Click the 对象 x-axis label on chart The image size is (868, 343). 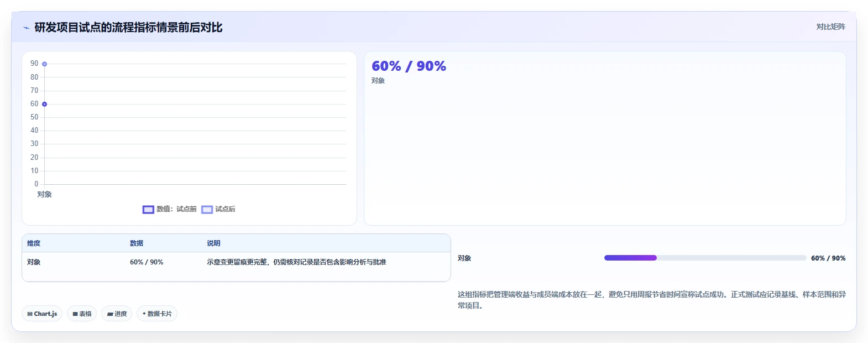click(44, 194)
